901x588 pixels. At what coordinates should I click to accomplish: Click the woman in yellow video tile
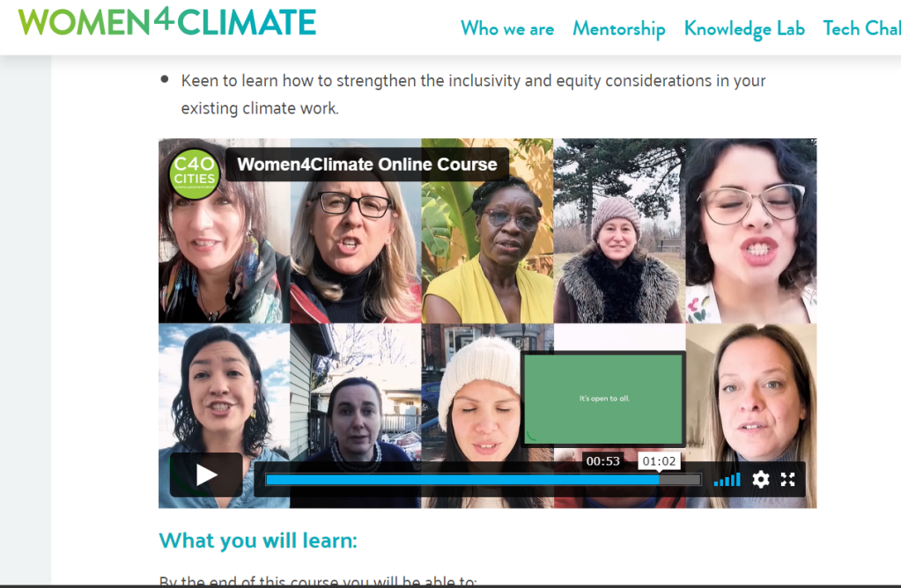[487, 231]
